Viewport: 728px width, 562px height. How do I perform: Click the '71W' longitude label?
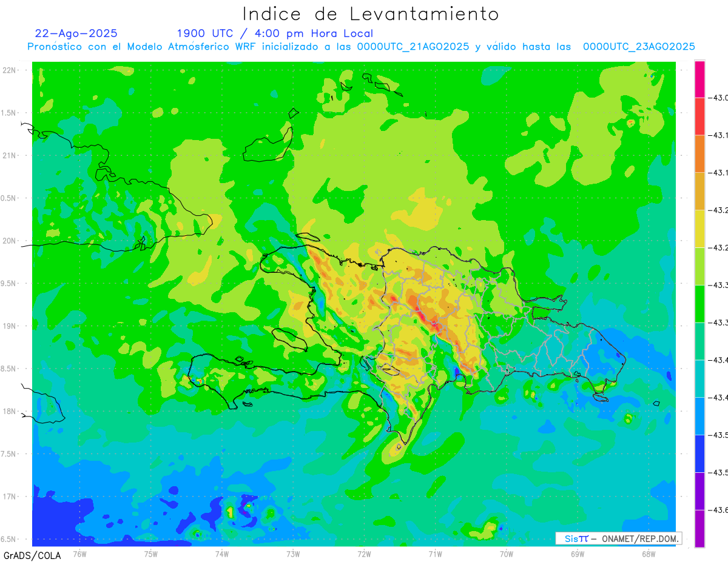point(435,554)
